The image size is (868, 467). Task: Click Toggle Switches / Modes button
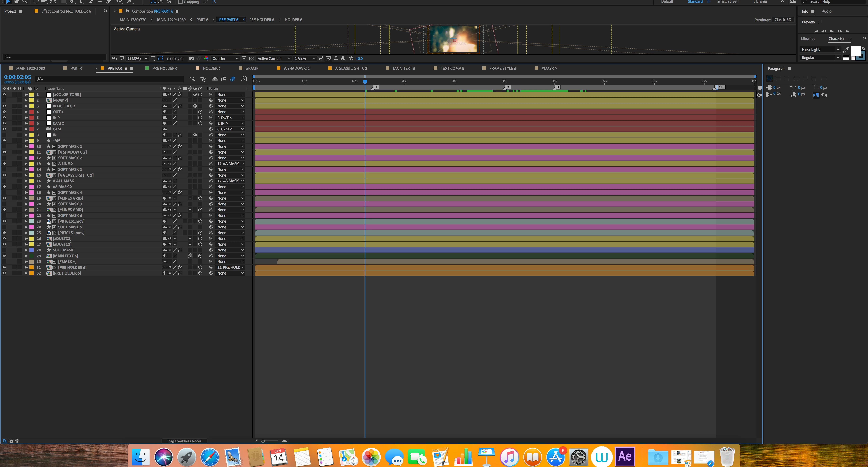click(x=184, y=441)
